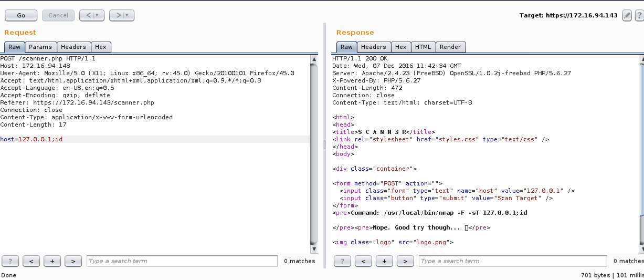This screenshot has height=280, width=644.
Task: Open the response Render tab
Action: (x=450, y=47)
